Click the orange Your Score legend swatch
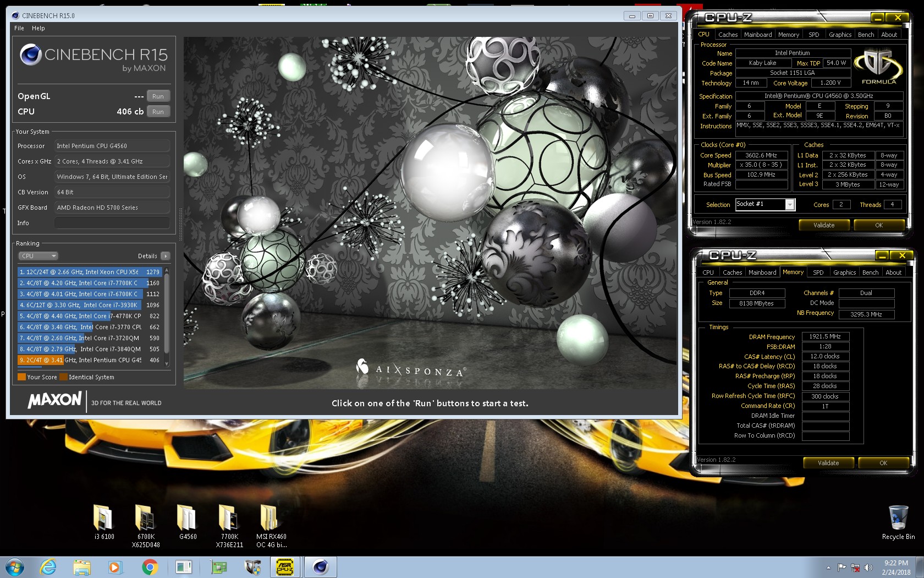This screenshot has height=578, width=924. [x=21, y=377]
